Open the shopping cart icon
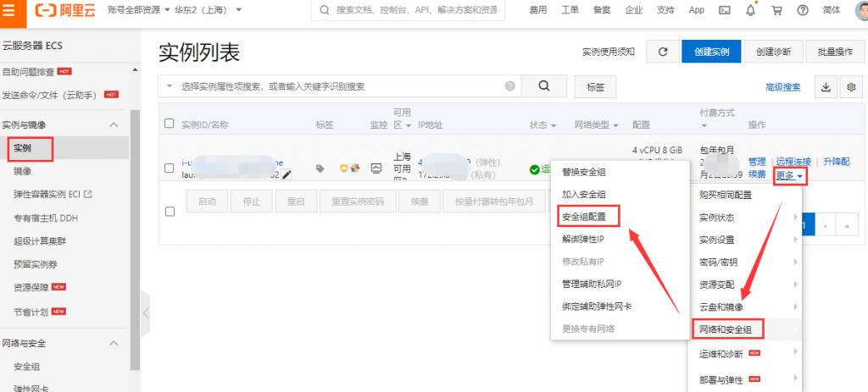Image resolution: width=868 pixels, height=392 pixels. (777, 11)
